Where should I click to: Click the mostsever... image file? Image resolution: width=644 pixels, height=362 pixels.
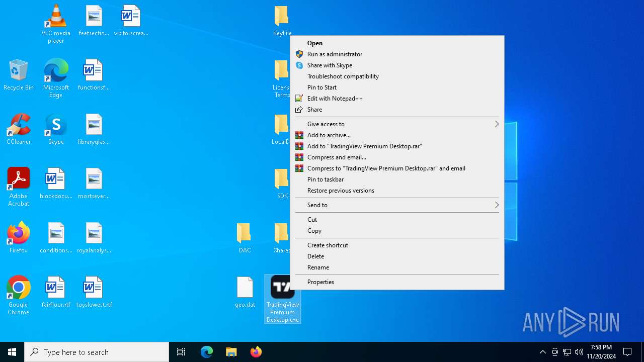94,184
